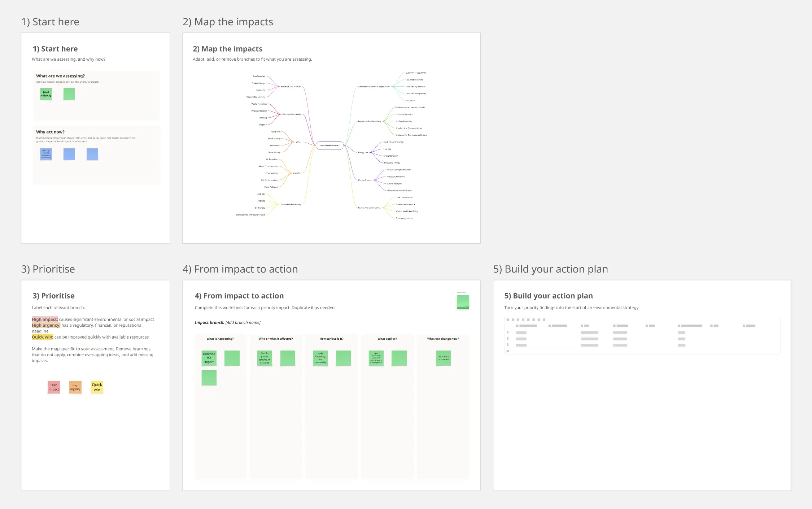The width and height of the screenshot is (812, 509).
Task: Click the What can change now? column header
Action: pyautogui.click(x=443, y=339)
